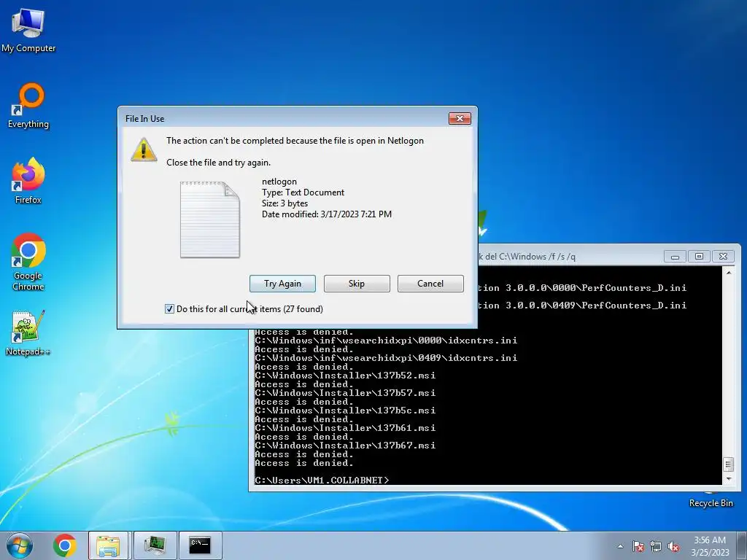Maximize the Command Prompt window

click(x=699, y=257)
